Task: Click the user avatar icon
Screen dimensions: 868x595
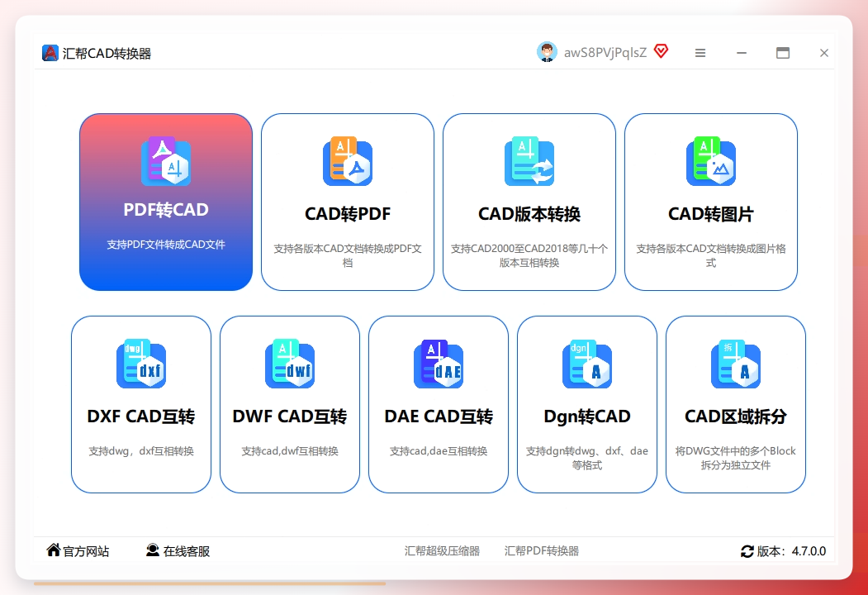Action: coord(547,52)
